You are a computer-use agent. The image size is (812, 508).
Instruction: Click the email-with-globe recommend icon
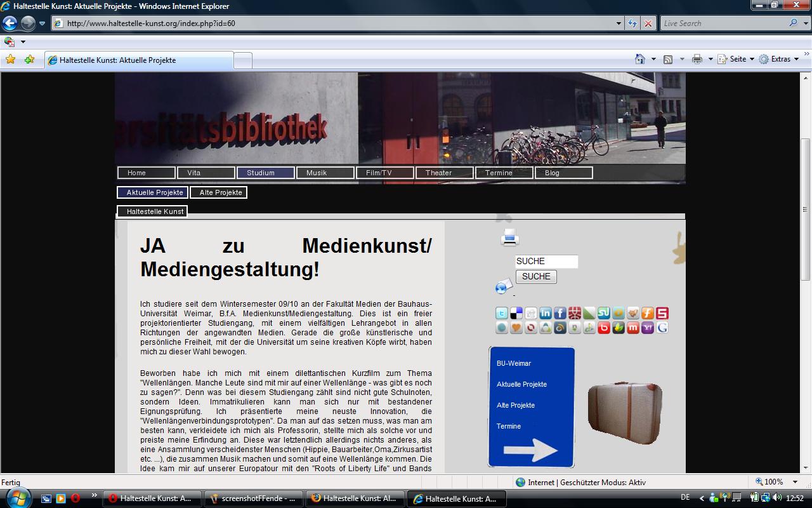coord(504,286)
